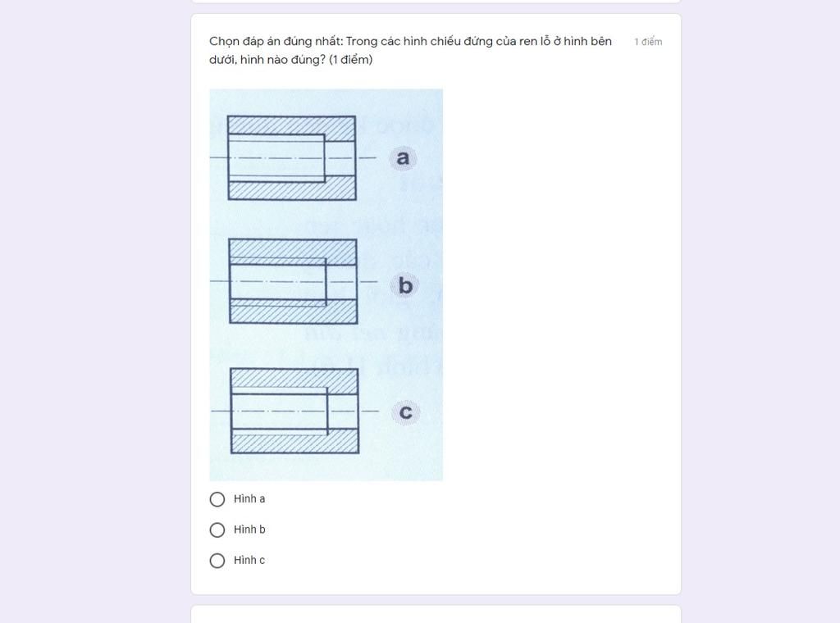Click the 1 điểm points label
The image size is (840, 623).
(x=648, y=41)
